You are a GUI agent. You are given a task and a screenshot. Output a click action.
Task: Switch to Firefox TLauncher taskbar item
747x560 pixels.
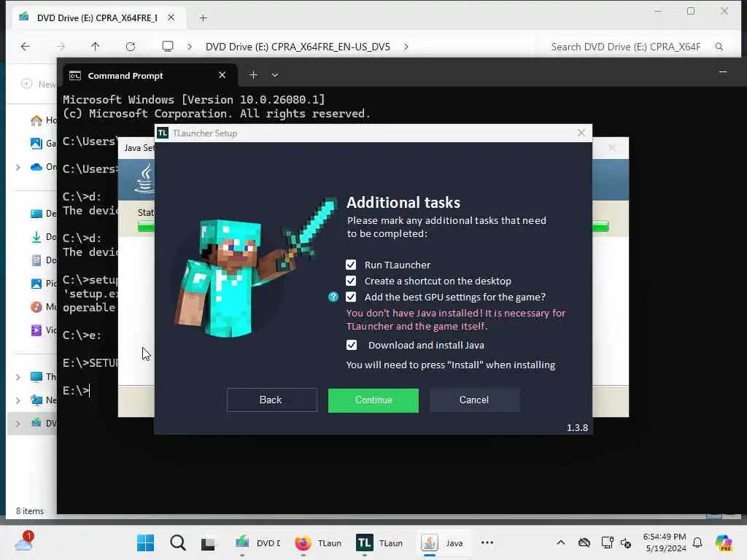[x=318, y=542]
